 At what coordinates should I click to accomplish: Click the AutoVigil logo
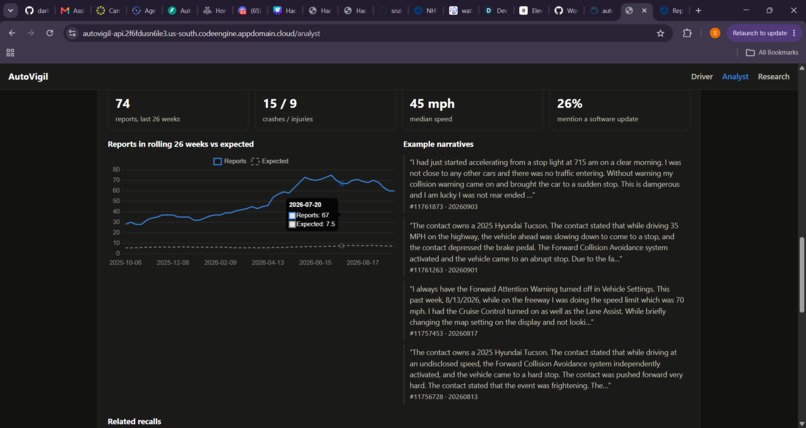coord(28,77)
